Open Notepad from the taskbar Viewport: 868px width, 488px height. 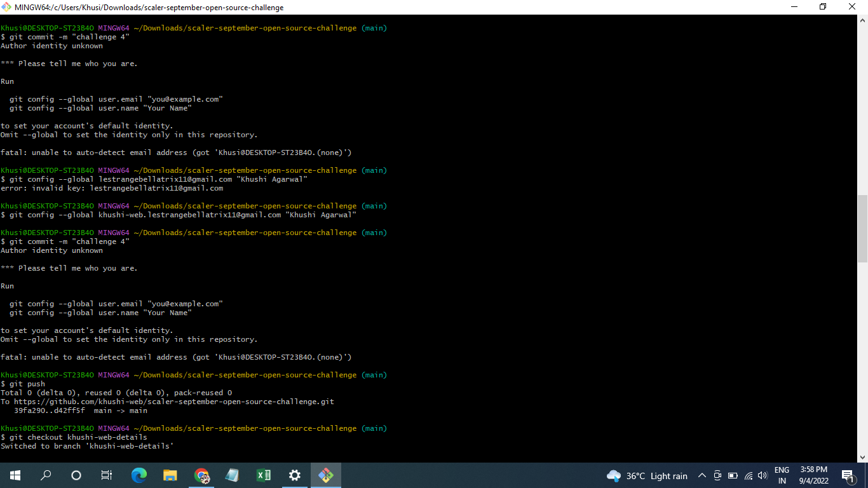[232, 475]
